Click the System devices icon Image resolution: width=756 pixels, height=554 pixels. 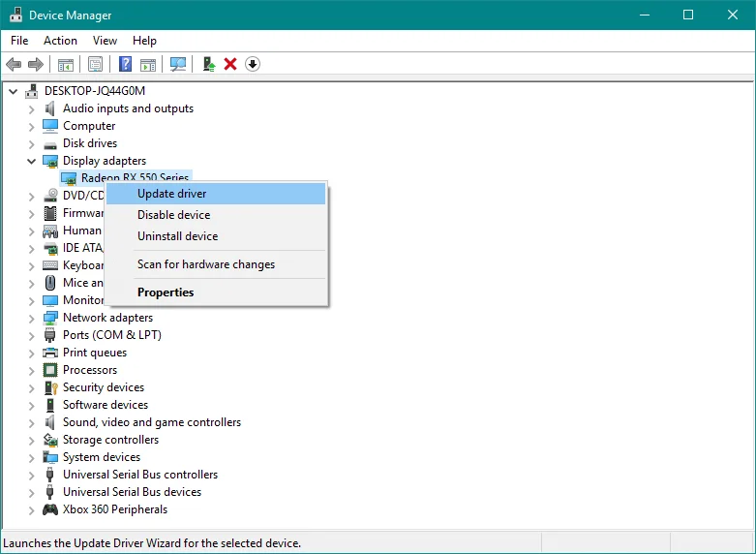point(50,457)
